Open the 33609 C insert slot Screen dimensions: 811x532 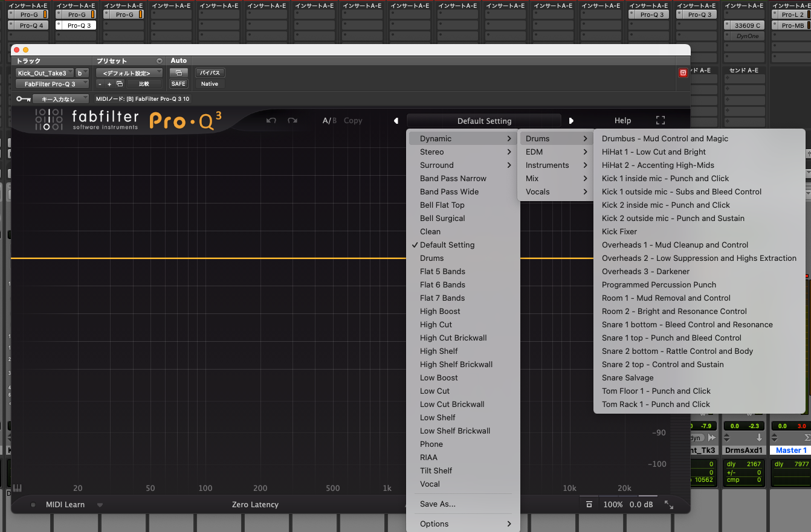click(744, 26)
